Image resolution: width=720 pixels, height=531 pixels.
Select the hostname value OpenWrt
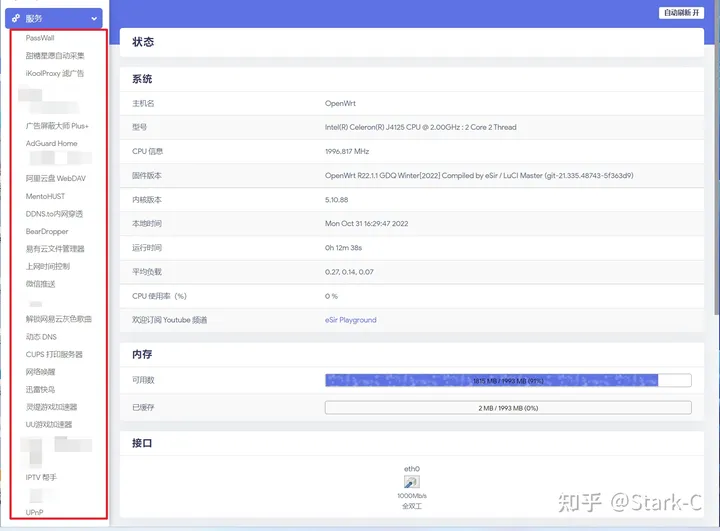pyautogui.click(x=340, y=103)
